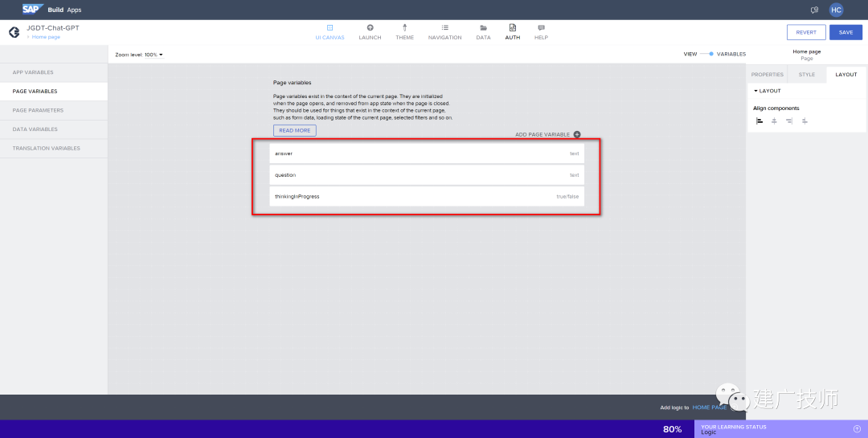
Task: Click HOME PAGE logic link
Action: (x=709, y=407)
